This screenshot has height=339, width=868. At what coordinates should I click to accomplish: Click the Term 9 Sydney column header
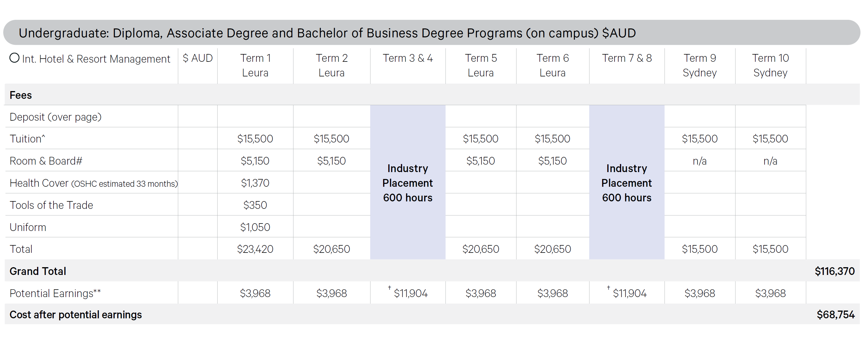click(x=700, y=65)
